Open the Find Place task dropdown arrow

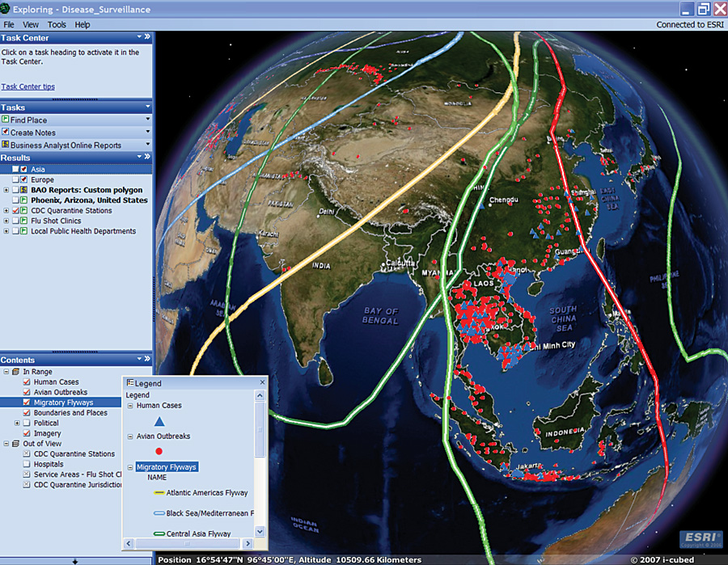pyautogui.click(x=148, y=119)
